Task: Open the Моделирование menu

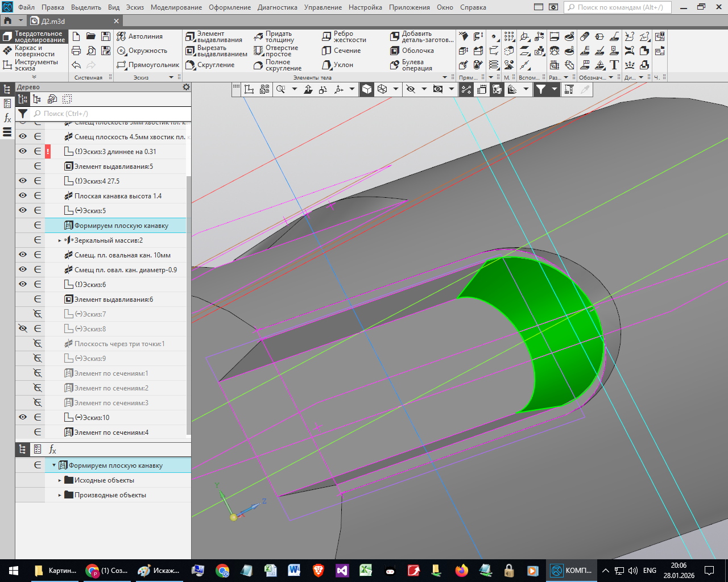Action: click(x=176, y=7)
